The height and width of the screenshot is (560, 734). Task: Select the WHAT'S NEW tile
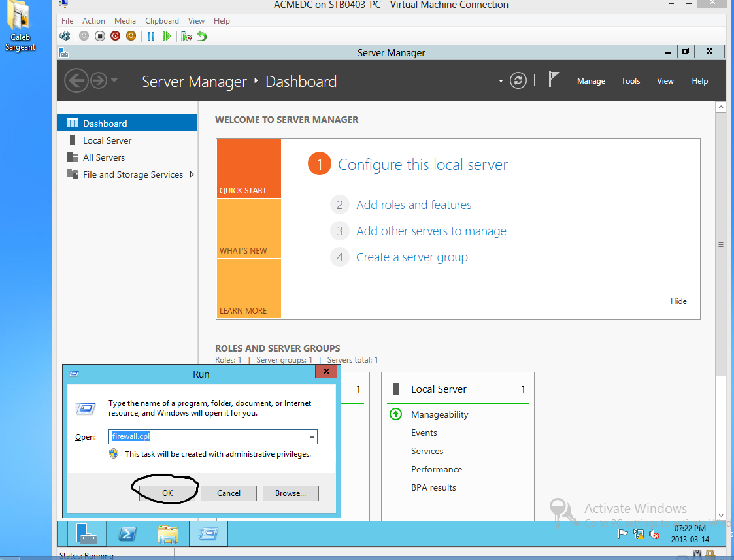point(249,229)
